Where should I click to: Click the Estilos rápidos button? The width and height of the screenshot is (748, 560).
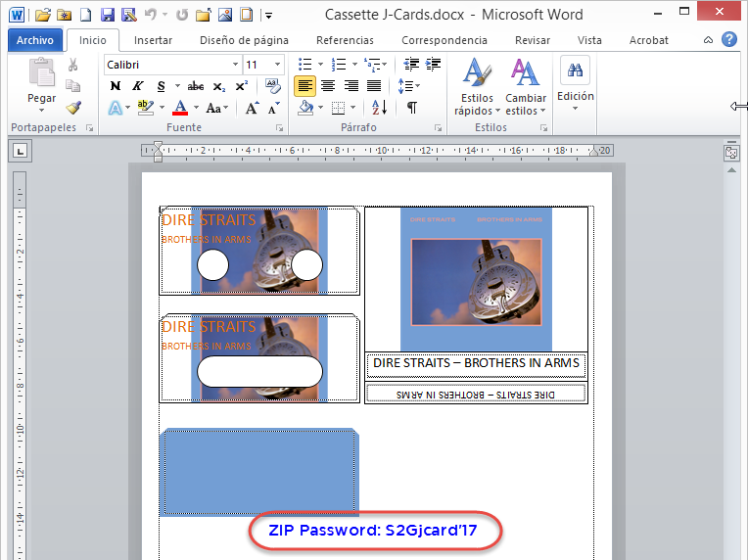click(x=477, y=88)
